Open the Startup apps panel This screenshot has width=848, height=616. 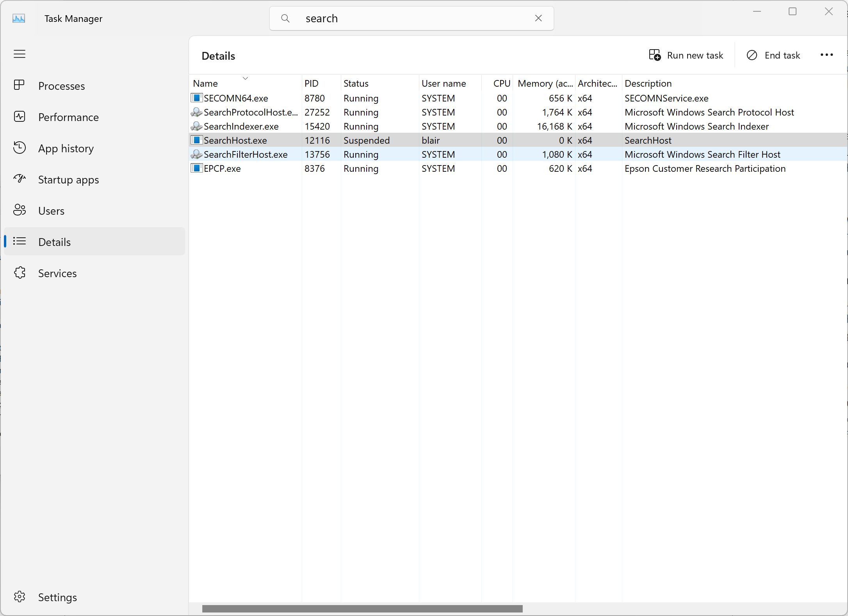69,180
